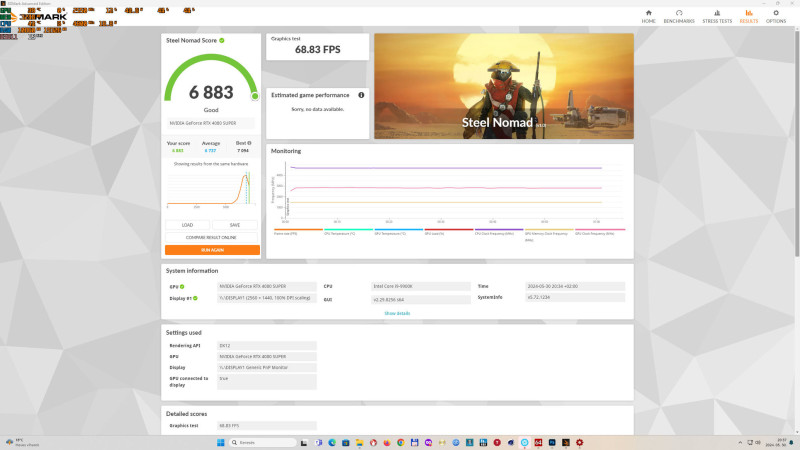Viewport: 800px width, 450px height.
Task: Select the Results tab
Action: (x=748, y=16)
